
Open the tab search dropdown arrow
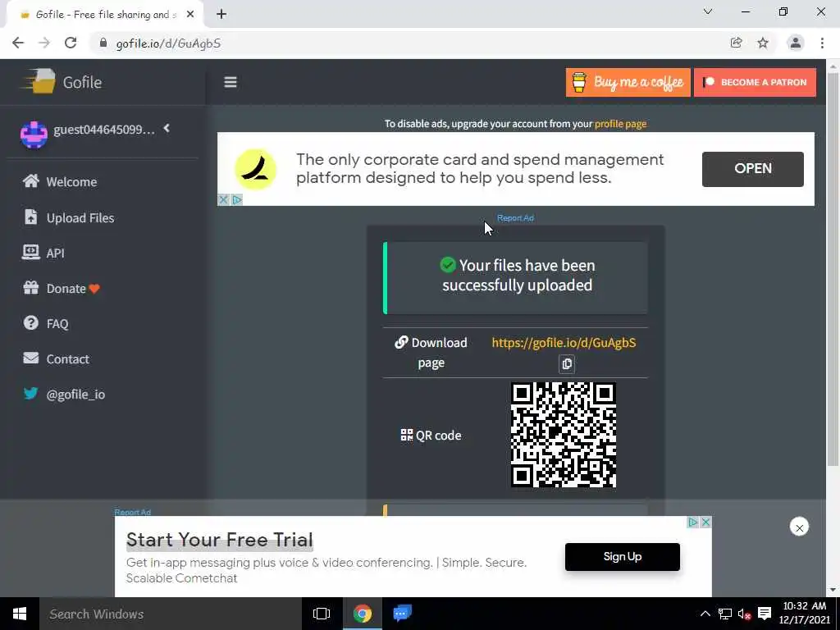(x=708, y=11)
